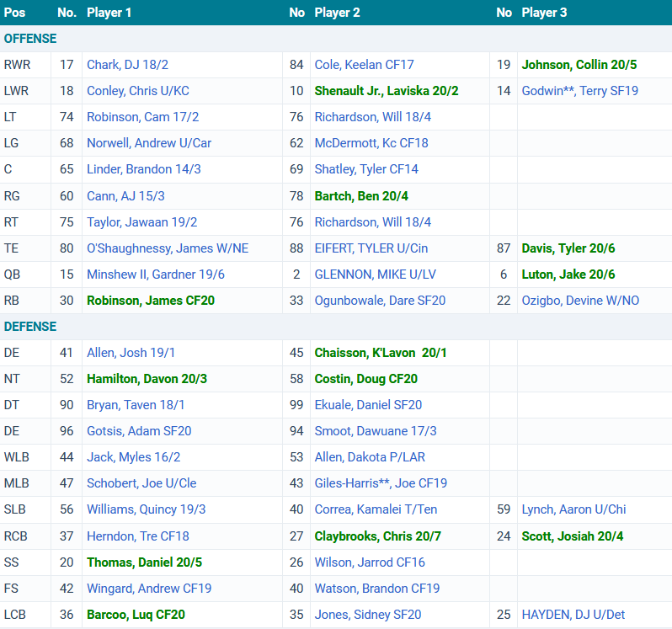
Task: Open Costin, Doug CF20 link
Action: pos(365,379)
